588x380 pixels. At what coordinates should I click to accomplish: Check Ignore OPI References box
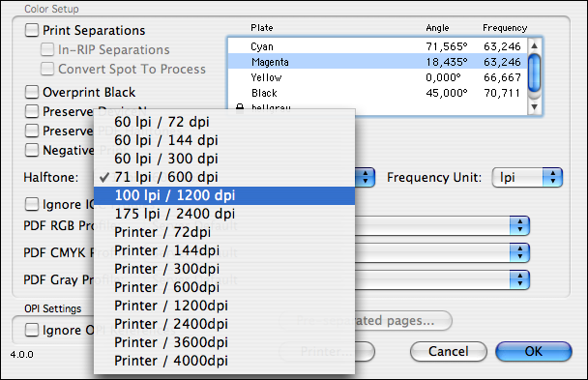(32, 330)
